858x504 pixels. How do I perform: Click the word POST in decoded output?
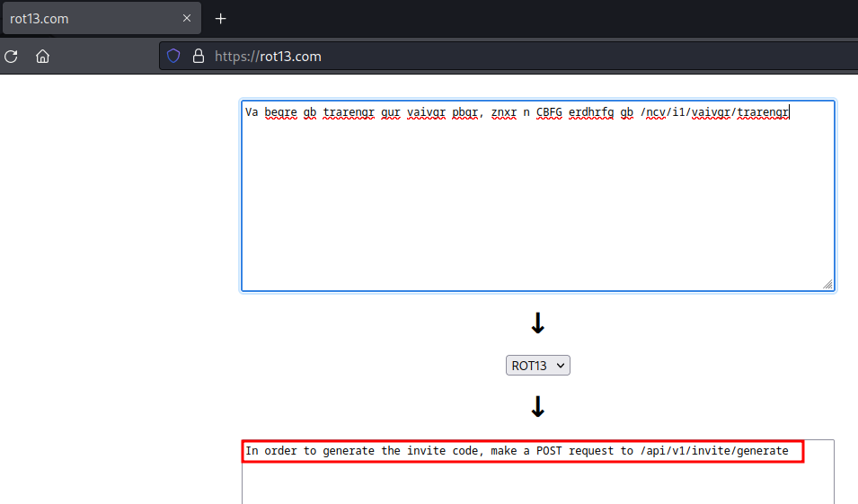pyautogui.click(x=549, y=451)
